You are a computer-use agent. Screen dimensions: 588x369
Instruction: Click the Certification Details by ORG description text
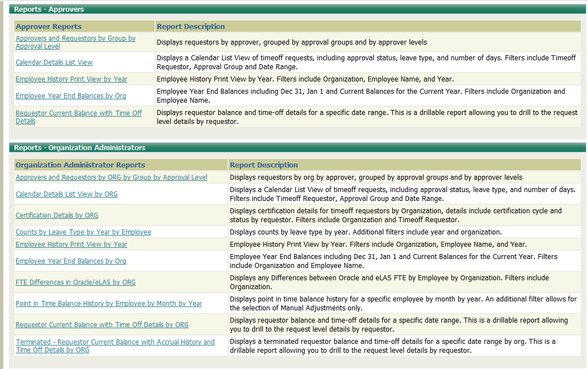click(x=396, y=215)
